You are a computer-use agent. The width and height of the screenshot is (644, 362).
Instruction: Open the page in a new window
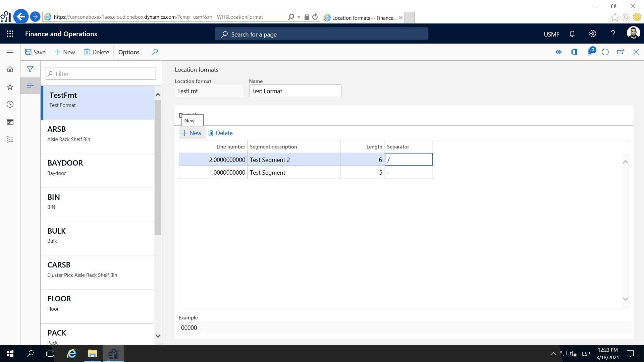pos(621,52)
